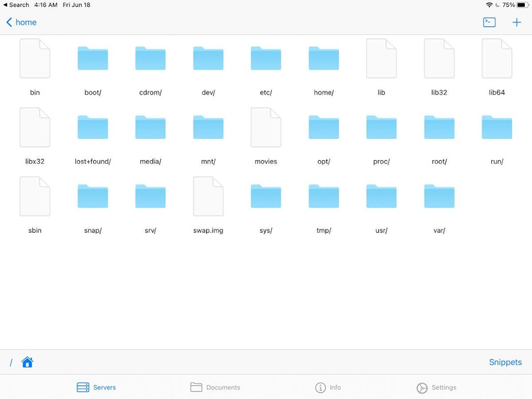The width and height of the screenshot is (532, 399).
Task: Tap the plus add button
Action: [517, 22]
